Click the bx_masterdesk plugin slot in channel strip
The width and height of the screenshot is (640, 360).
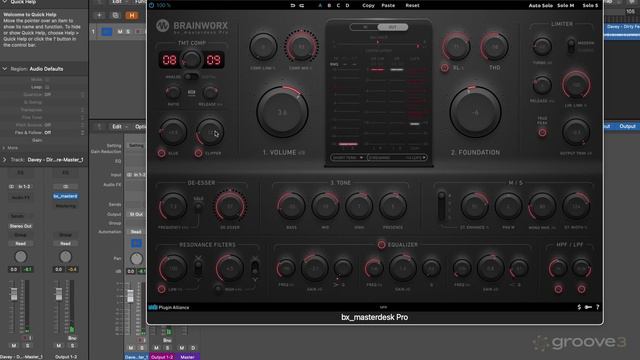tap(65, 196)
